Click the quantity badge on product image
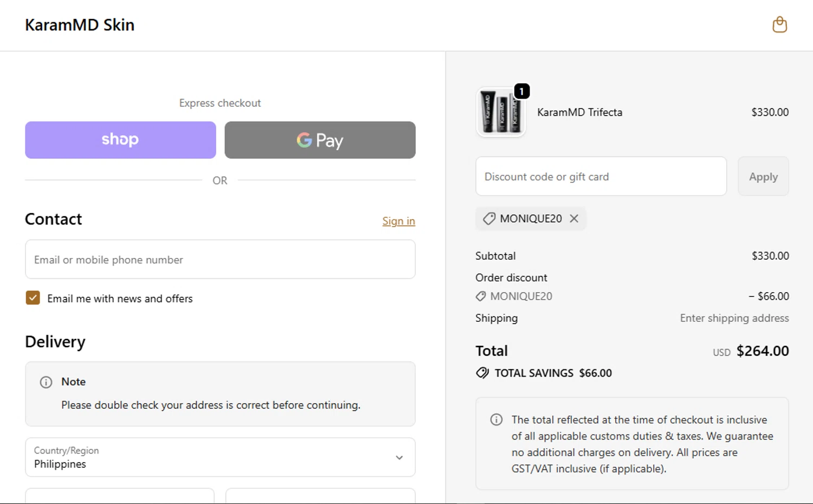 [521, 92]
